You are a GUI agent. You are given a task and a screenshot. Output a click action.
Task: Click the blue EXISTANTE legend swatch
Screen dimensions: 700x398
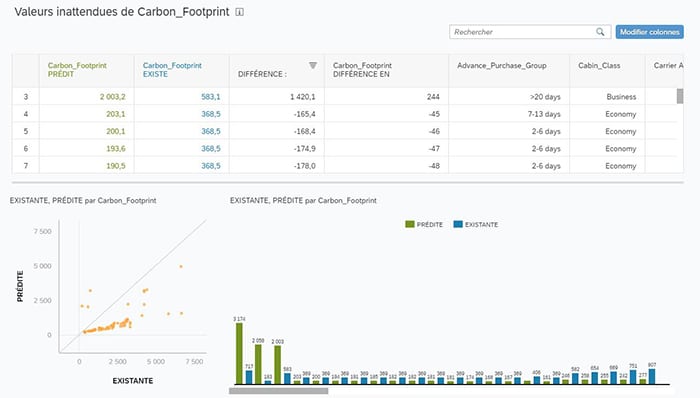coord(458,224)
